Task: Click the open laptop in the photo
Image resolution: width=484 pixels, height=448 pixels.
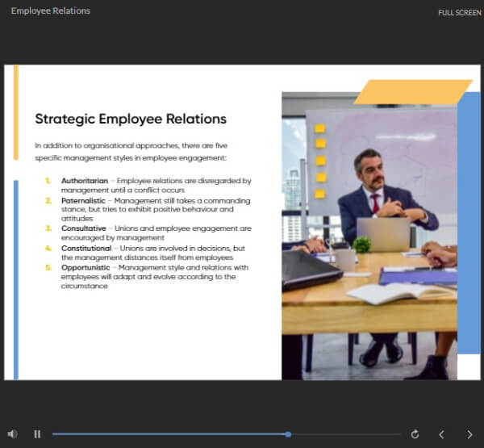Action: (383, 235)
